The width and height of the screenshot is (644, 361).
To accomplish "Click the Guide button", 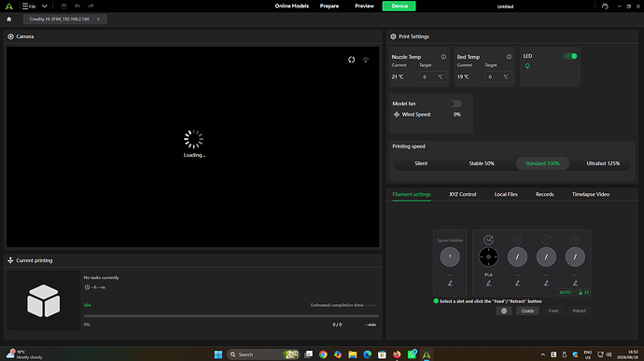I will click(527, 311).
